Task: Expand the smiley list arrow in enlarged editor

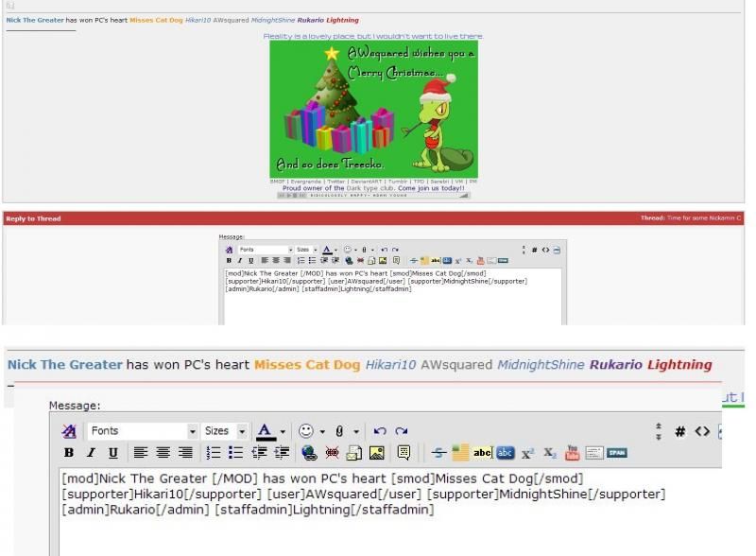Action: pos(322,431)
